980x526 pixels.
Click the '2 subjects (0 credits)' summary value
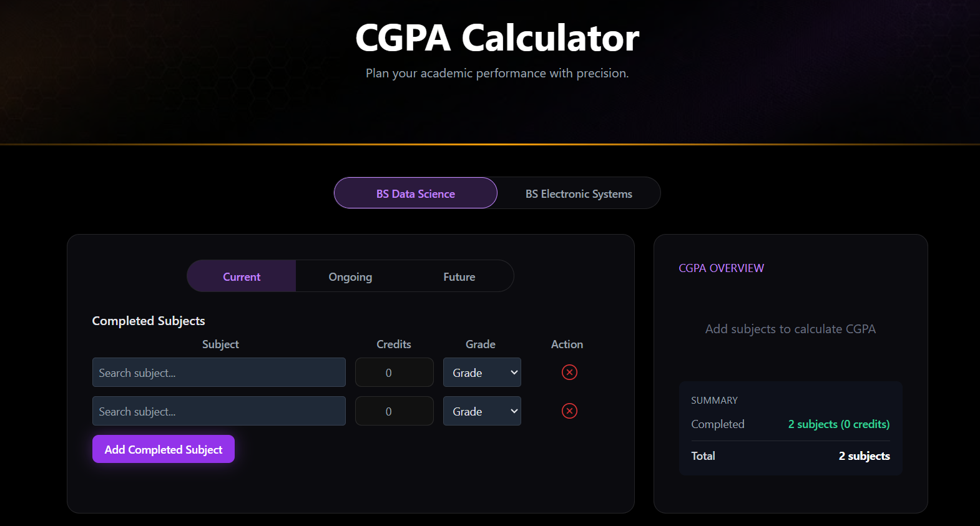pos(838,424)
